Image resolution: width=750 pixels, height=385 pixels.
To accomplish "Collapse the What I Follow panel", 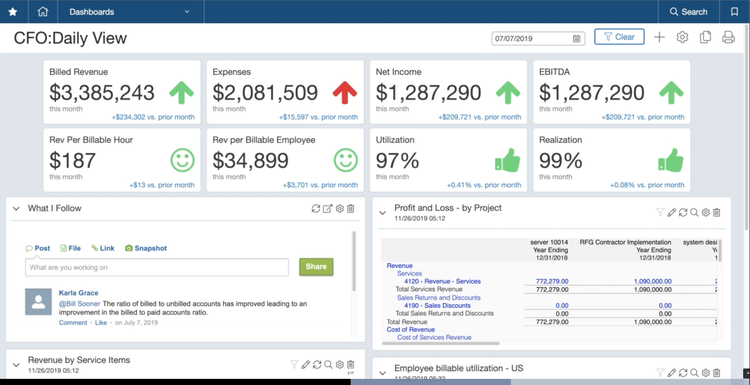I will [16, 209].
